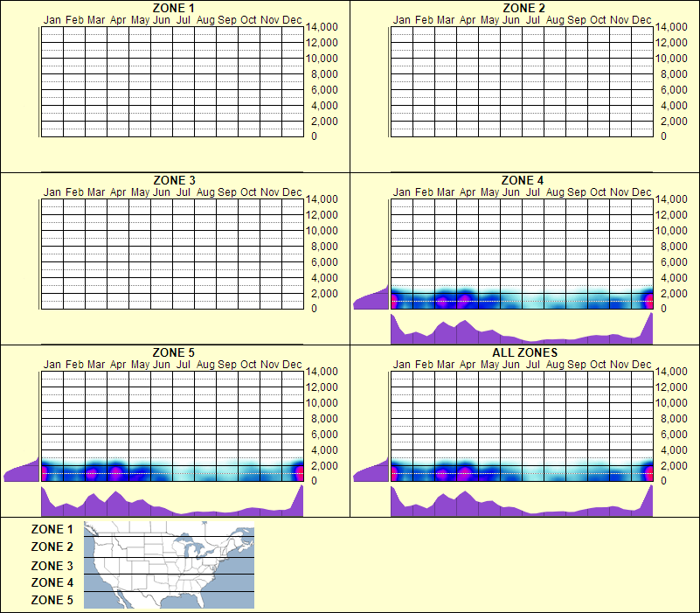This screenshot has height=613, width=700.
Task: Click the 0 axis value on ZONE 3
Action: coord(314,308)
